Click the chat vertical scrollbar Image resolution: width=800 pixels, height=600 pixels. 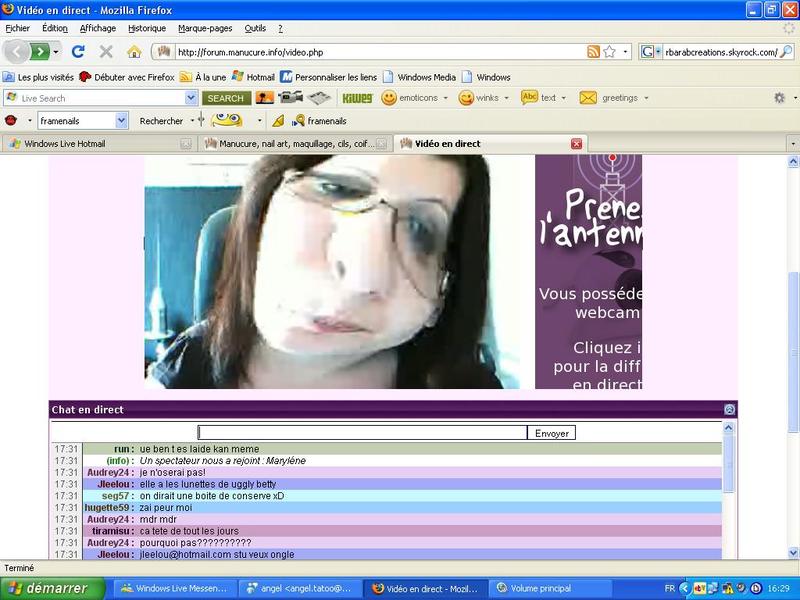click(x=728, y=490)
